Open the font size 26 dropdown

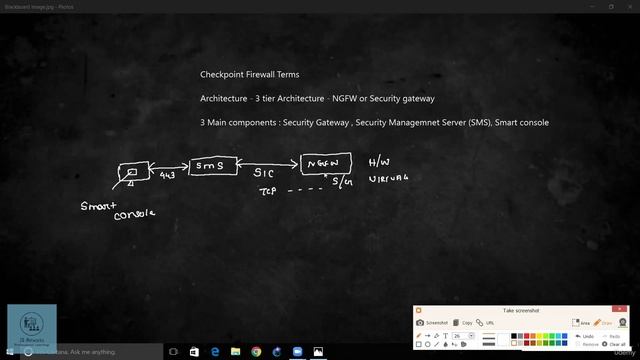click(x=471, y=336)
